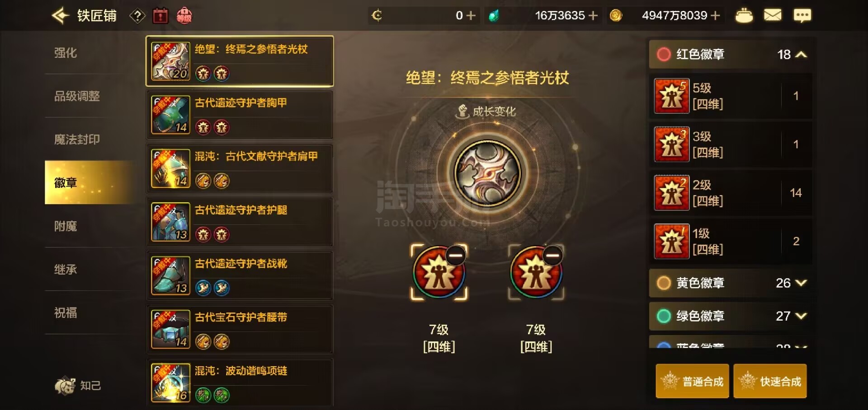Tap the 5级 四维 red emblem icon
This screenshot has width=868, height=410.
[x=672, y=96]
